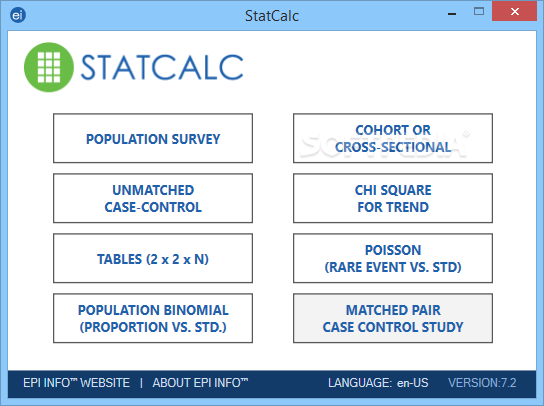Open the Population Survey calculator
544x406 pixels.
153,138
